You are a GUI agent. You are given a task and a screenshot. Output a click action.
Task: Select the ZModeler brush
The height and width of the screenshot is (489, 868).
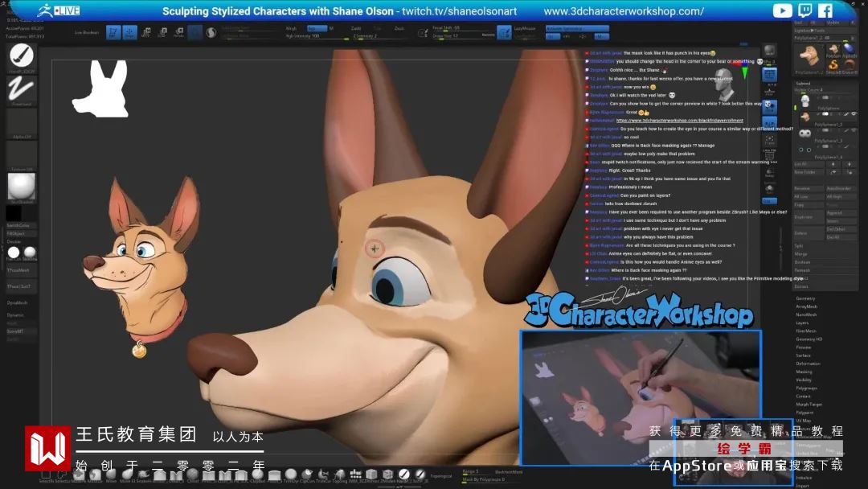(388, 475)
